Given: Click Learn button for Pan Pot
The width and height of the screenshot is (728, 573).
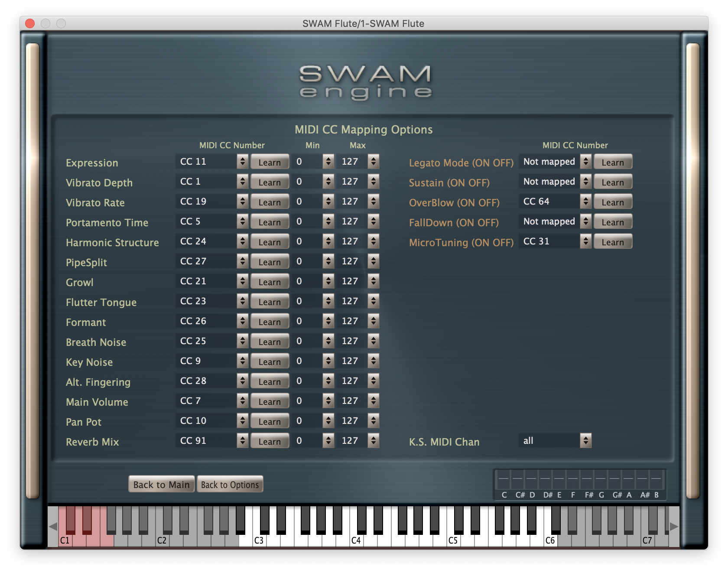Looking at the screenshot, I should 270,421.
